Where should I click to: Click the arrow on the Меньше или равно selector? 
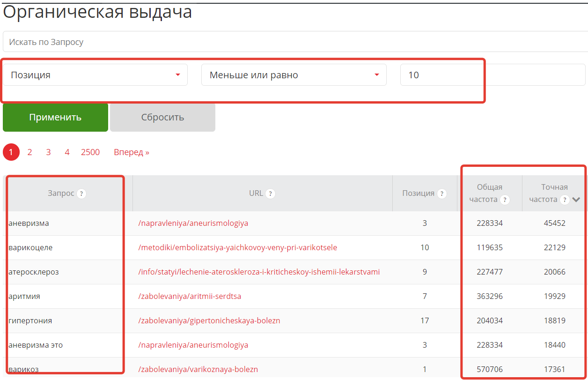(377, 74)
